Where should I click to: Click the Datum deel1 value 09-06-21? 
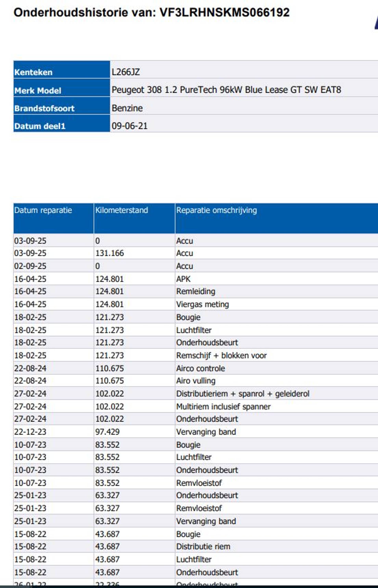coord(129,126)
